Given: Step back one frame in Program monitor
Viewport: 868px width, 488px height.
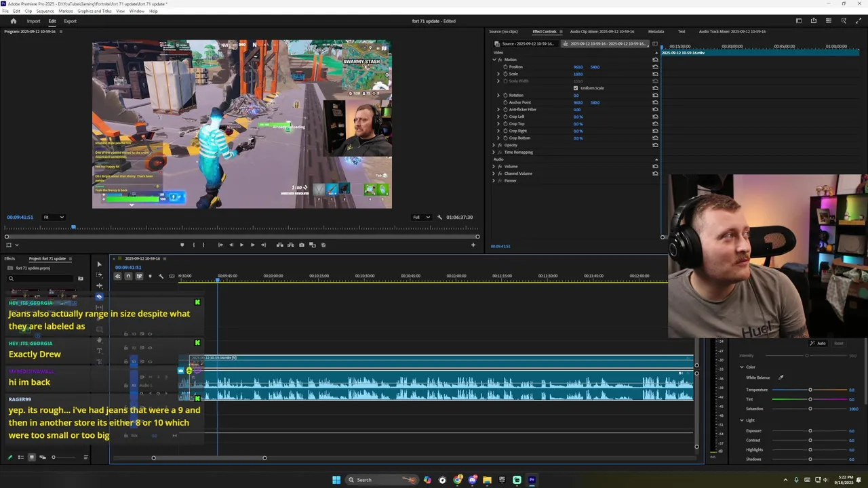Looking at the screenshot, I should pyautogui.click(x=231, y=245).
